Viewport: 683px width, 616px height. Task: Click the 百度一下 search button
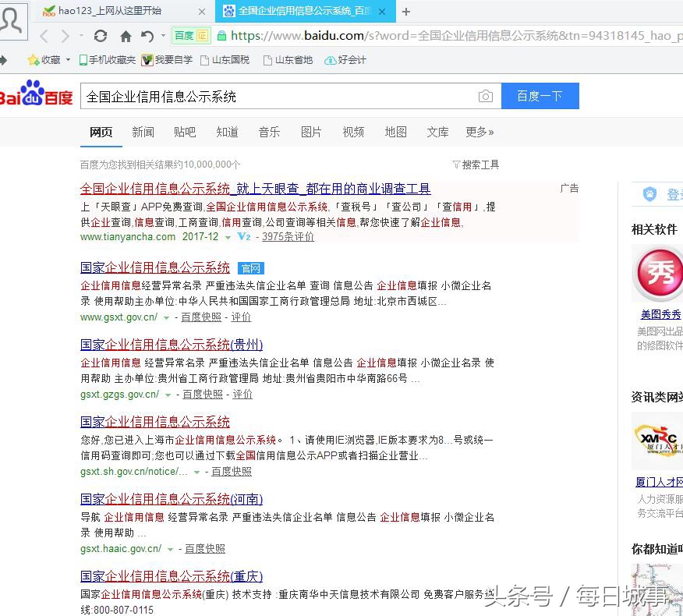click(x=540, y=95)
